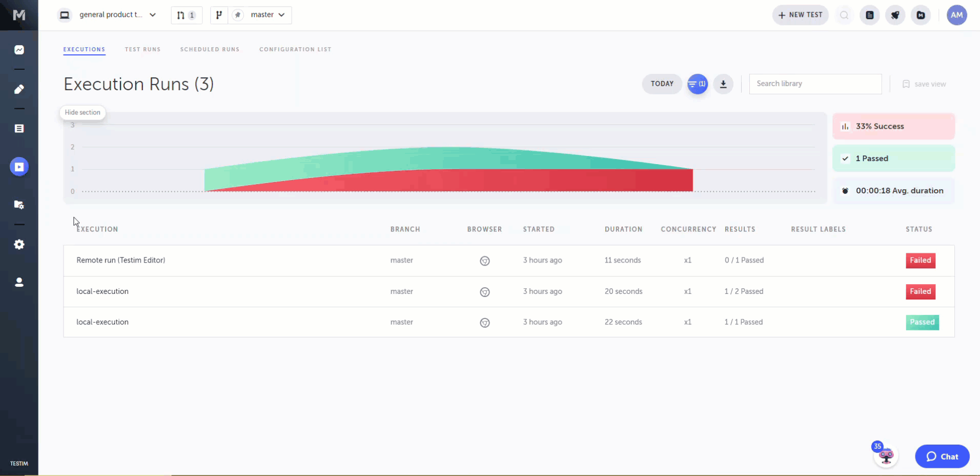Click the 33% Success summary card

[x=893, y=126]
